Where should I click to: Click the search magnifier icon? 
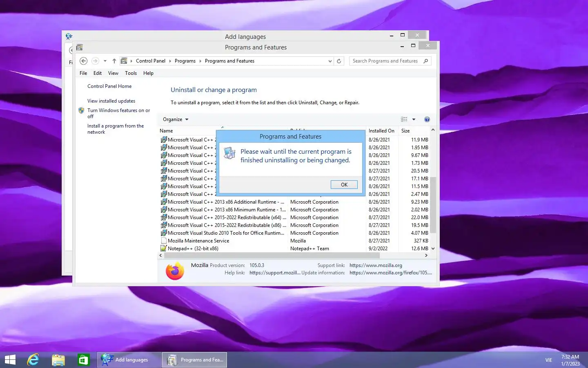coord(426,61)
